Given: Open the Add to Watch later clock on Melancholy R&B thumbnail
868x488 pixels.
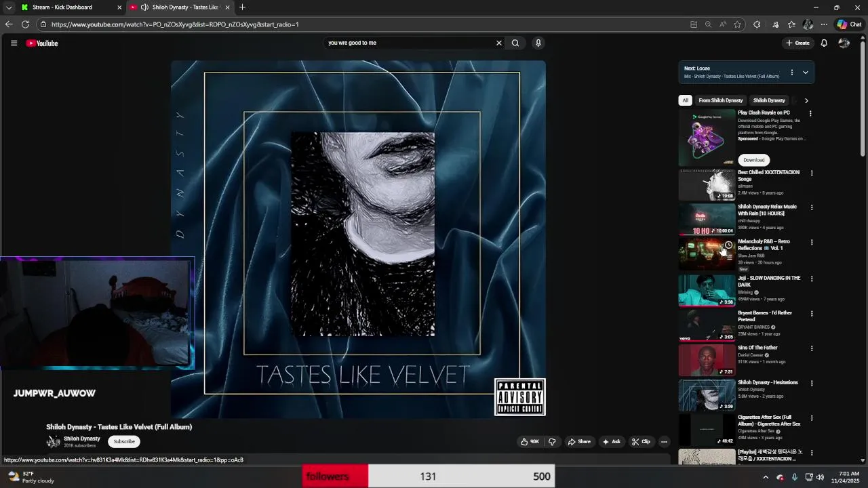Looking at the screenshot, I should 728,245.
